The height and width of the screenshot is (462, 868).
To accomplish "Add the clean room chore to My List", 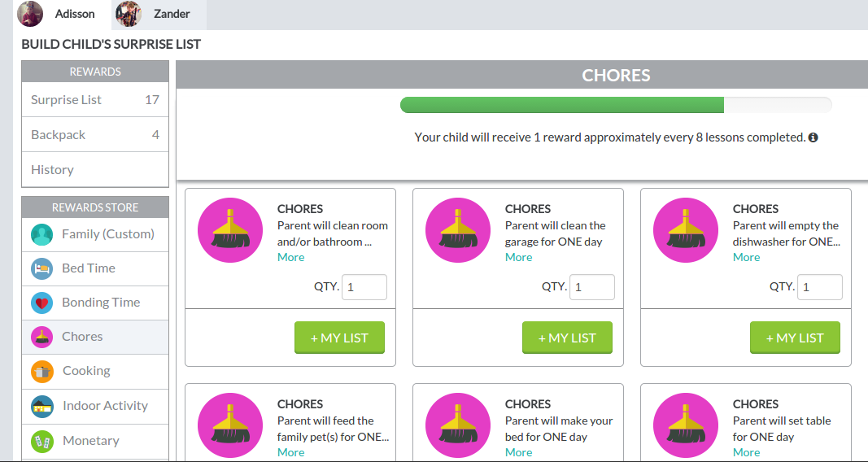I will click(339, 338).
